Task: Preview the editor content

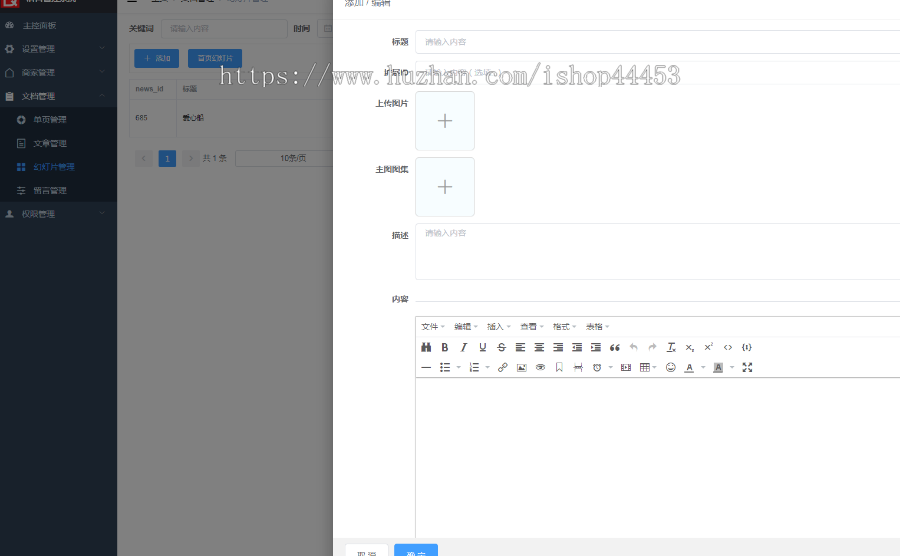Action: (541, 368)
